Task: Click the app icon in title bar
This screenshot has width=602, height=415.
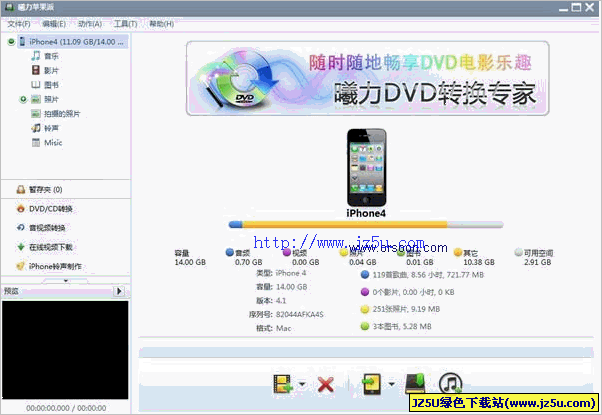Action: pyautogui.click(x=10, y=7)
